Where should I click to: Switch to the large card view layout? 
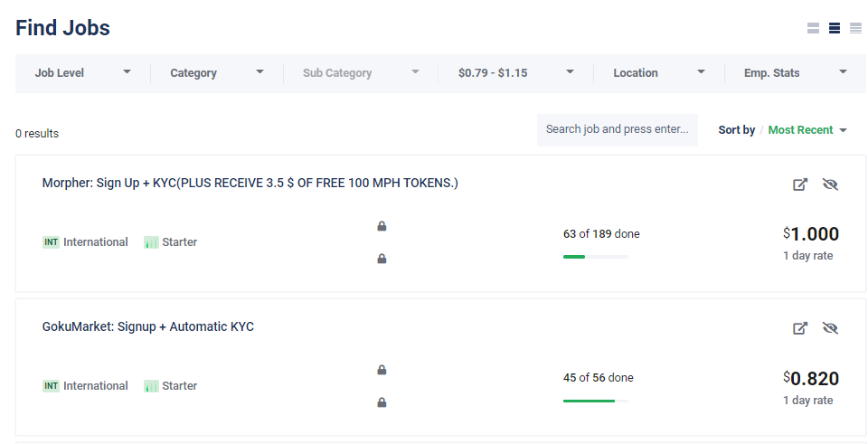[x=813, y=28]
